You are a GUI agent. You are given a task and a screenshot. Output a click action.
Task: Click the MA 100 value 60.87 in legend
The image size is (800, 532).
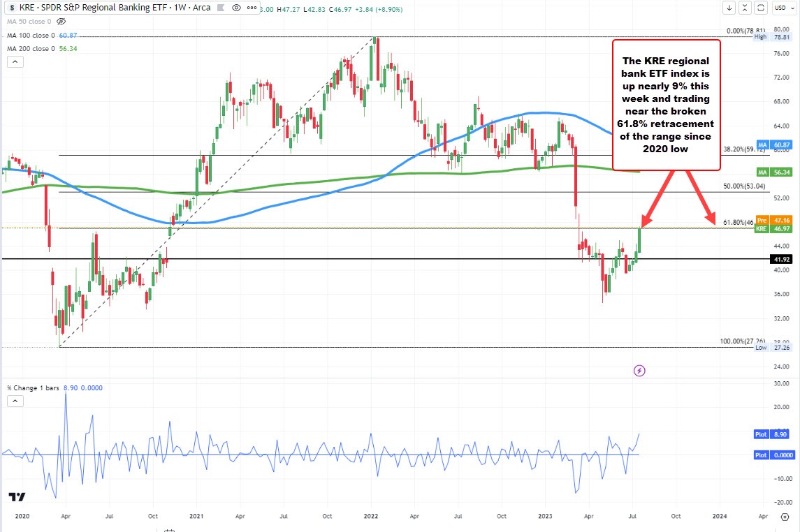68,35
